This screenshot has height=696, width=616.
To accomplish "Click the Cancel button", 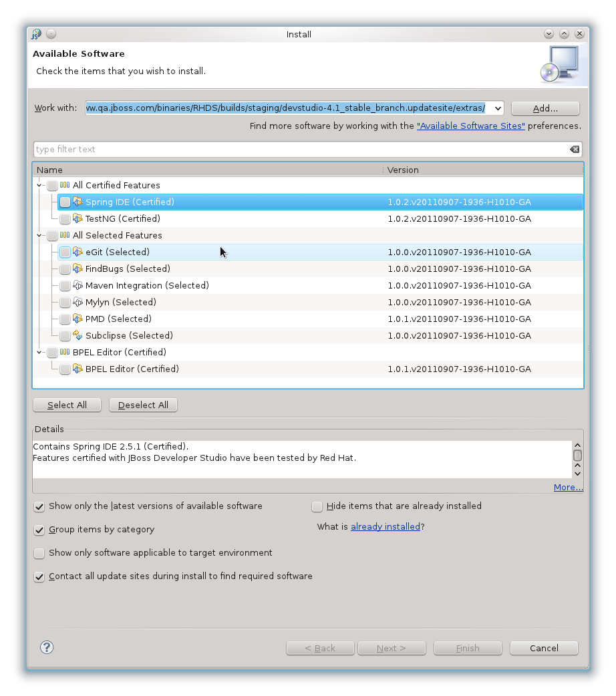I will pos(544,648).
